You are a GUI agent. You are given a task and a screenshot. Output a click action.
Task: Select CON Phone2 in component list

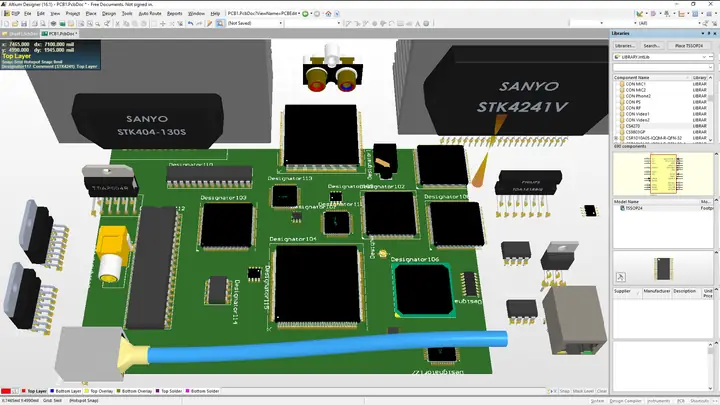click(x=638, y=96)
